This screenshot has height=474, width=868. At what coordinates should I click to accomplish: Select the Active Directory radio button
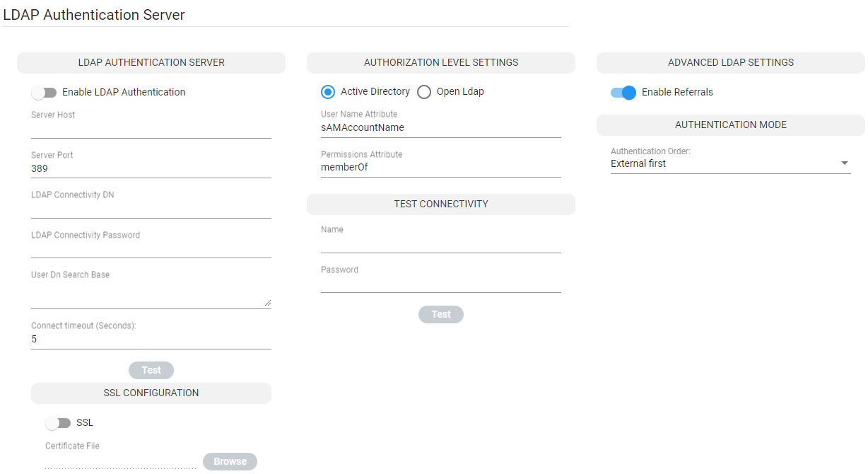point(328,92)
